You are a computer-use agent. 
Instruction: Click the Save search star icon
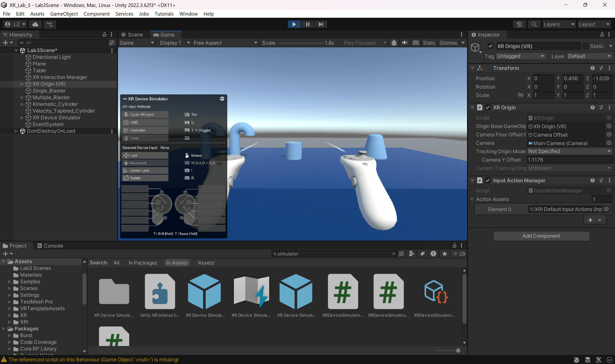444,254
